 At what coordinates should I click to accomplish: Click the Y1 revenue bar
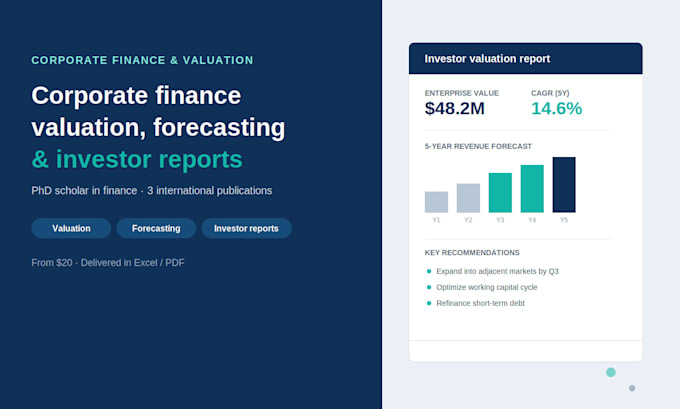(x=436, y=202)
